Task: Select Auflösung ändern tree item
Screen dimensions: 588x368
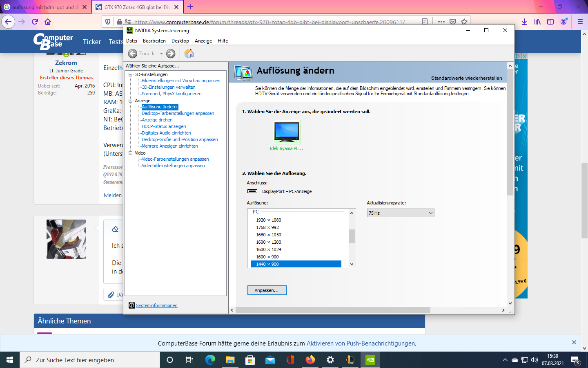Action: [x=160, y=107]
